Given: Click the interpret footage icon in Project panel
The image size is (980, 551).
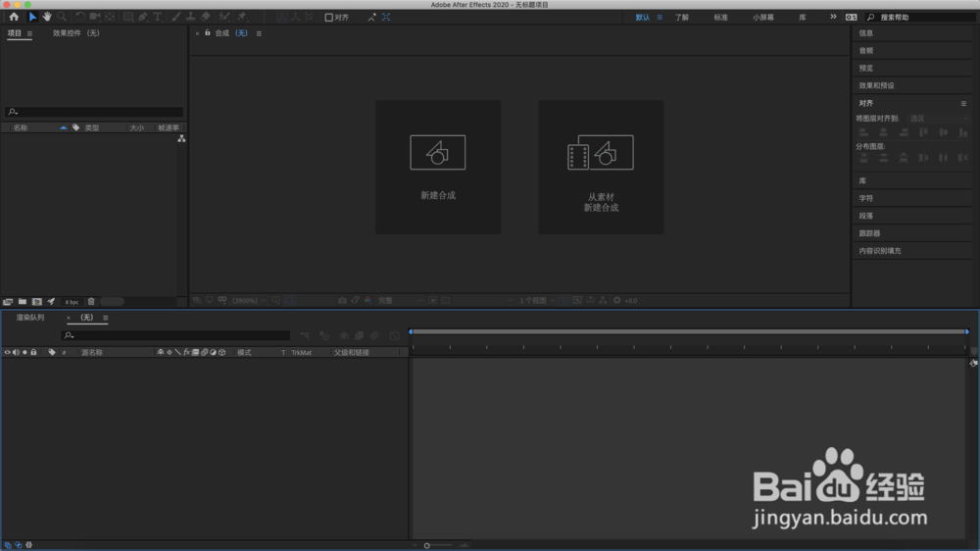Looking at the screenshot, I should click(8, 301).
